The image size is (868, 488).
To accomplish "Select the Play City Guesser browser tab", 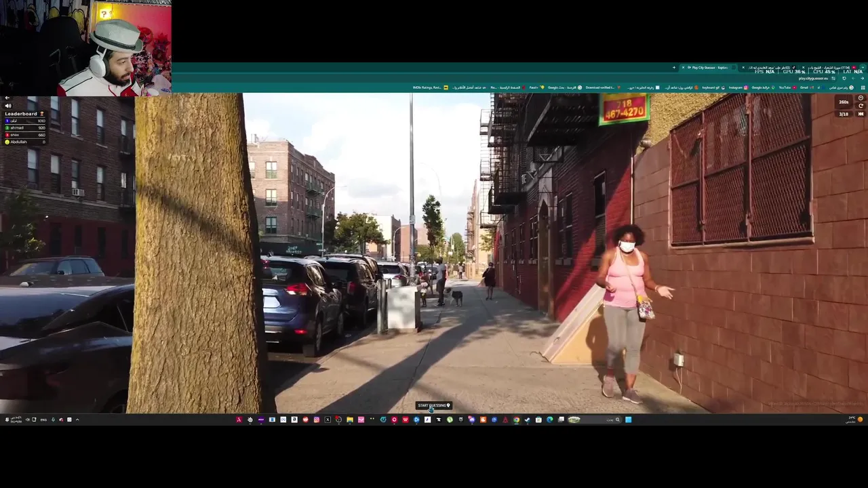I will click(x=709, y=68).
